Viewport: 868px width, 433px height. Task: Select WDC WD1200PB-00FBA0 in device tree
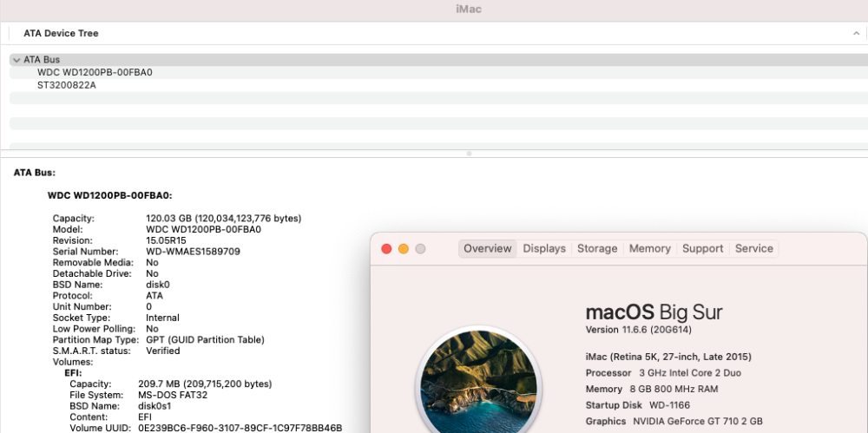tap(95, 73)
